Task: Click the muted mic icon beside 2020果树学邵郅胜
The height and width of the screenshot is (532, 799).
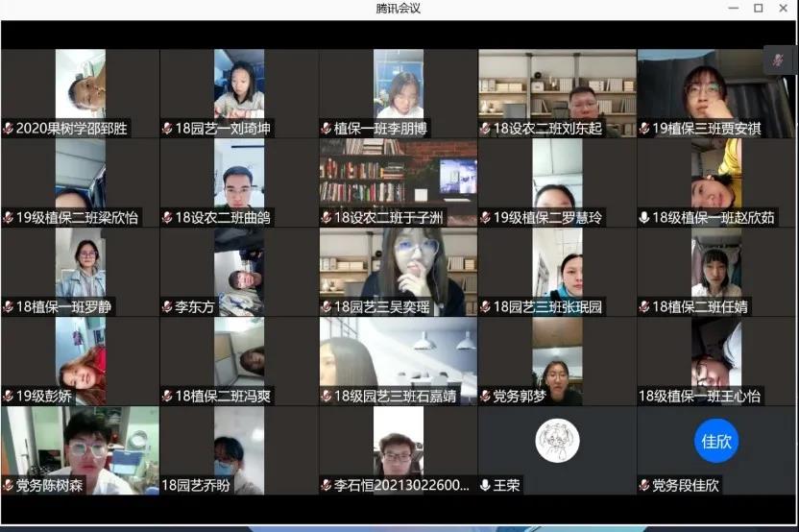Action: click(x=9, y=129)
